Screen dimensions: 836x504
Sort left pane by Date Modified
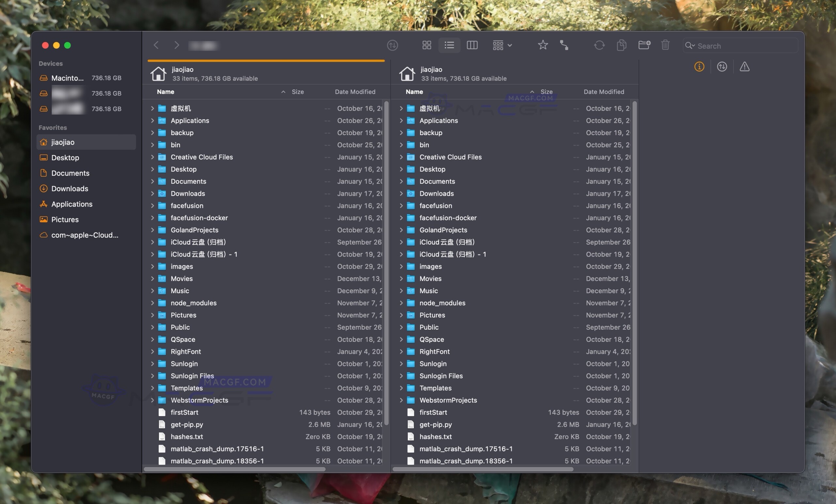click(355, 92)
